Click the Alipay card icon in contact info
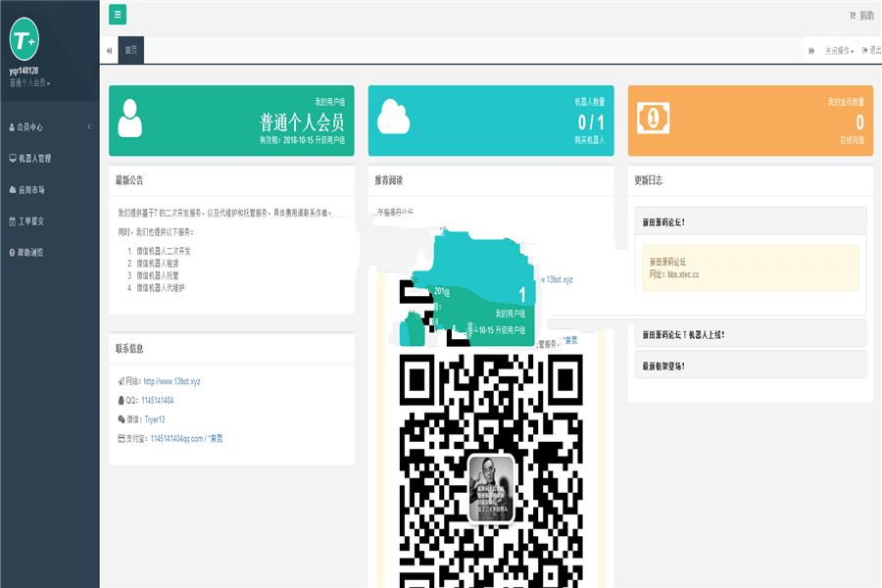Image resolution: width=882 pixels, height=588 pixels. [x=121, y=439]
